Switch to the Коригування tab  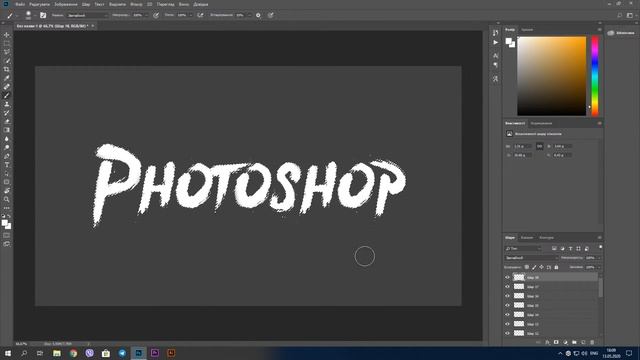click(541, 123)
